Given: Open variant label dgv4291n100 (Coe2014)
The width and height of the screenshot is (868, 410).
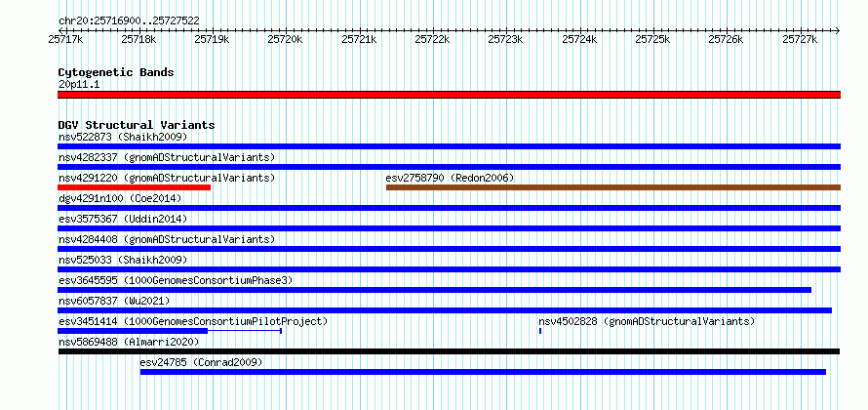Looking at the screenshot, I should tap(120, 198).
